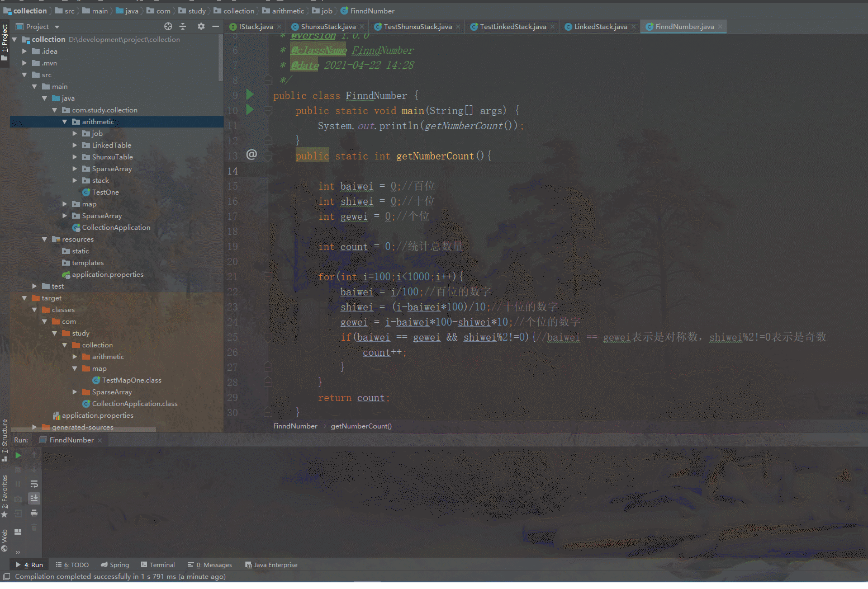868x589 pixels.
Task: Click Collapse All icon in Project panel
Action: 183,26
